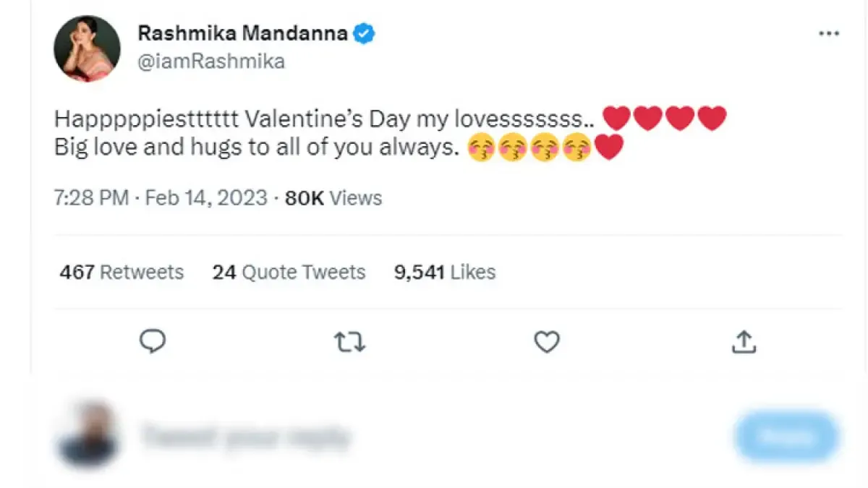This screenshot has width=868, height=488.
Task: Open the three-dot more options menu
Action: pos(828,34)
